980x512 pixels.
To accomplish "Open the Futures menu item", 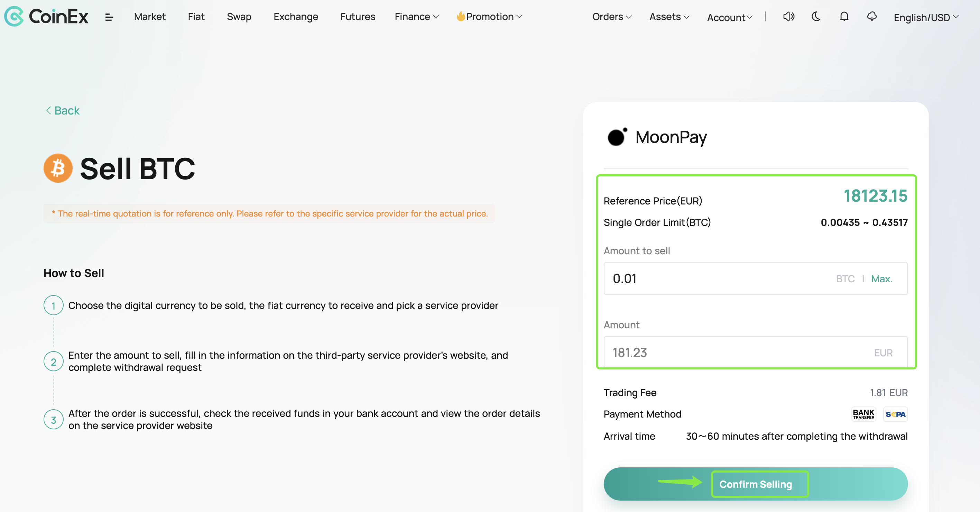I will (x=358, y=17).
